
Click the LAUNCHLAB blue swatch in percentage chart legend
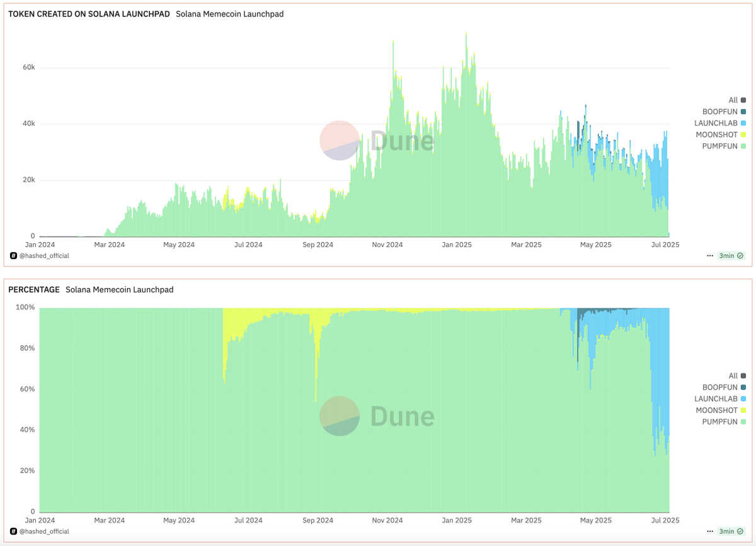[x=744, y=398]
